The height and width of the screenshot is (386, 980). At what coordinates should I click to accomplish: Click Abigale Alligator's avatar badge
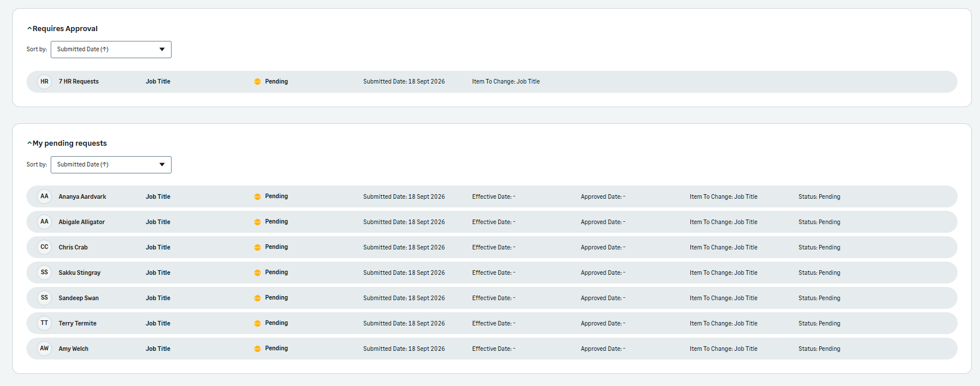[44, 222]
